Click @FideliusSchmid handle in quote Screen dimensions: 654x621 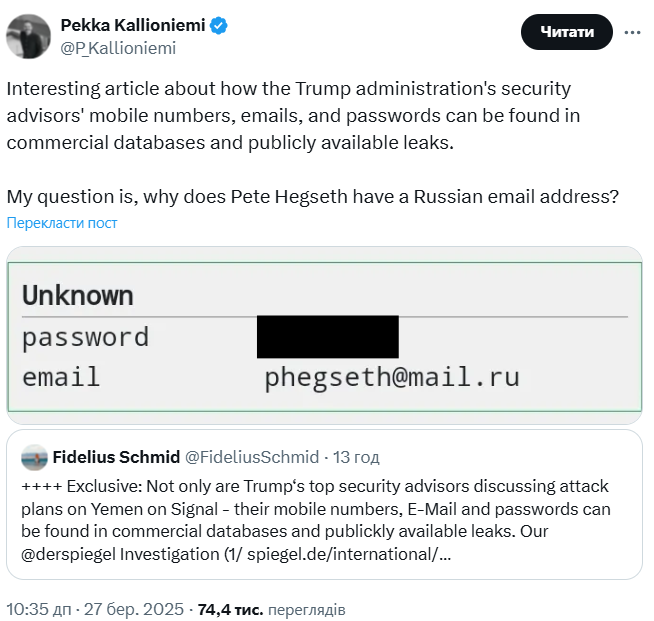coord(252,457)
